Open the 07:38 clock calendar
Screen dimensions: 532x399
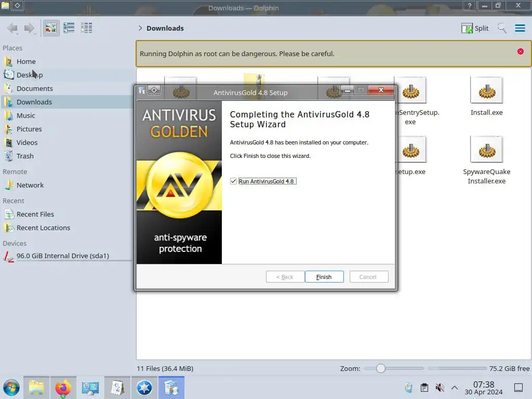pyautogui.click(x=484, y=388)
